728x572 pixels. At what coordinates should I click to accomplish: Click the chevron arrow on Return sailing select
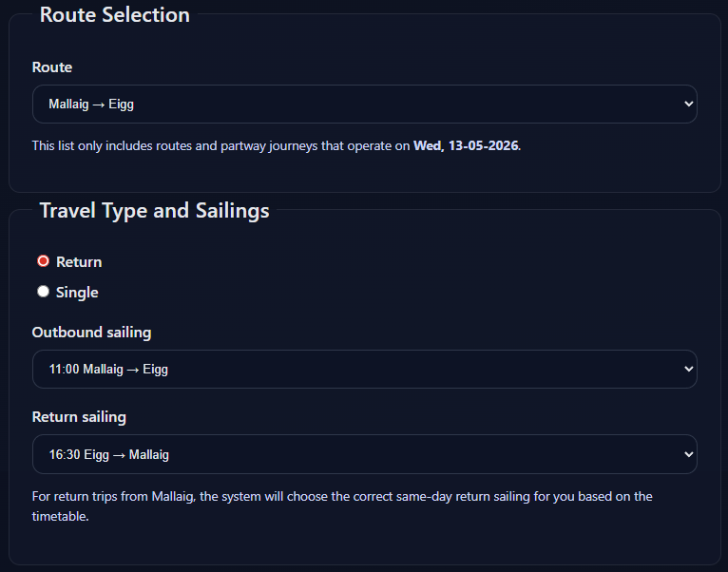tap(689, 454)
